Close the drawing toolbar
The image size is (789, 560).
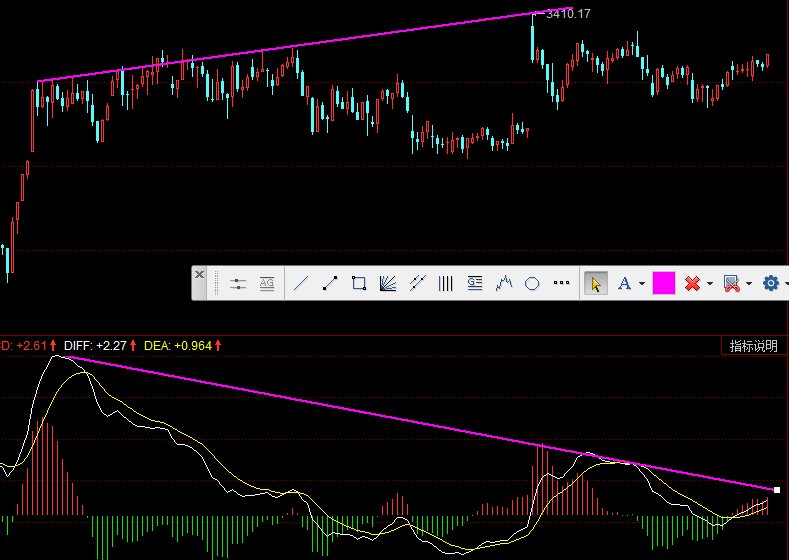[x=199, y=274]
